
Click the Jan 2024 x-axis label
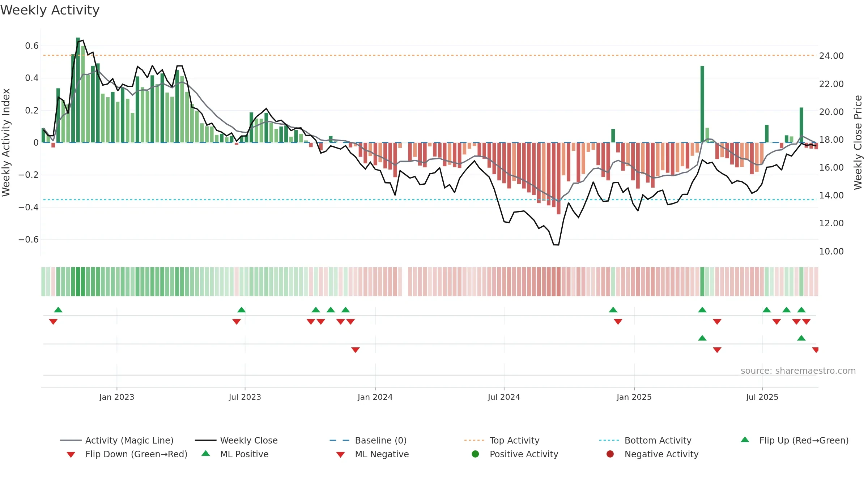(x=375, y=397)
